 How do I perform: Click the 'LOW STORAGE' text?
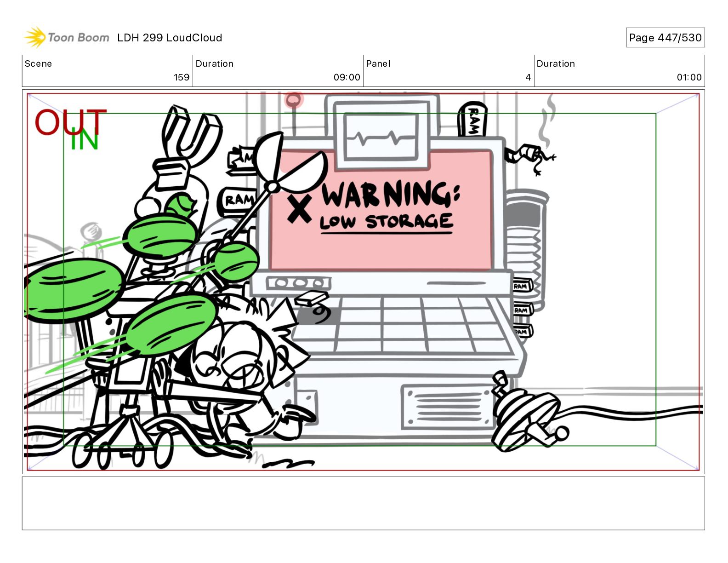(x=387, y=222)
